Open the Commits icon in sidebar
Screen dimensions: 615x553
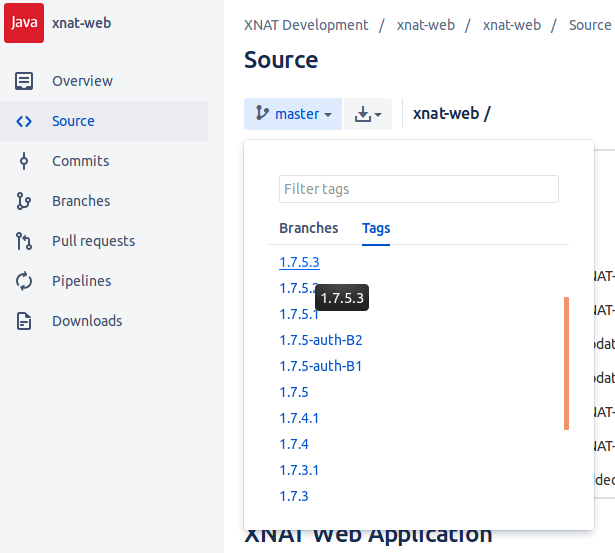[x=24, y=161]
